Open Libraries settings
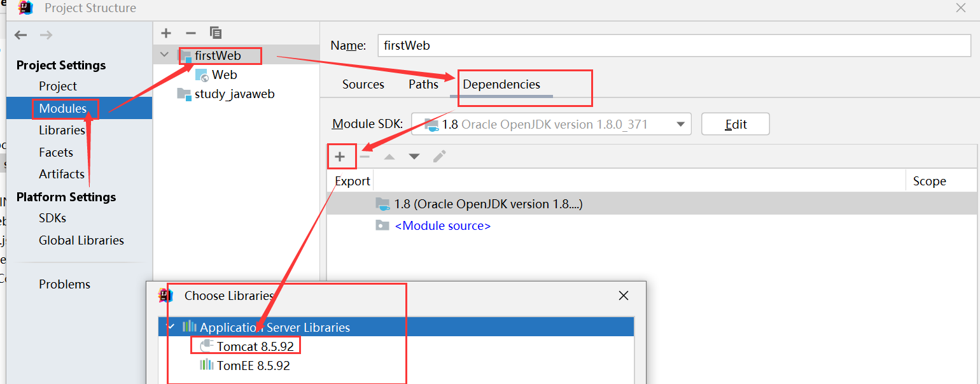Image resolution: width=980 pixels, height=384 pixels. (62, 130)
